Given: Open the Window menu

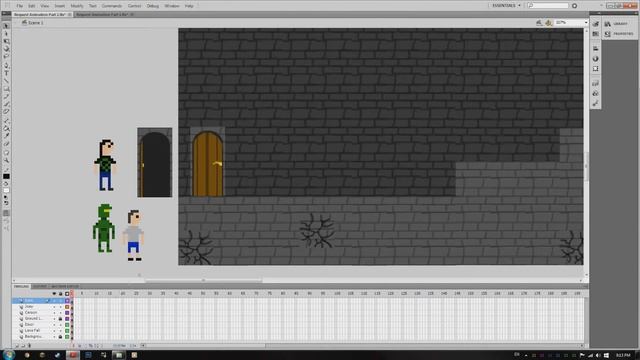Looking at the screenshot, I should [x=171, y=6].
